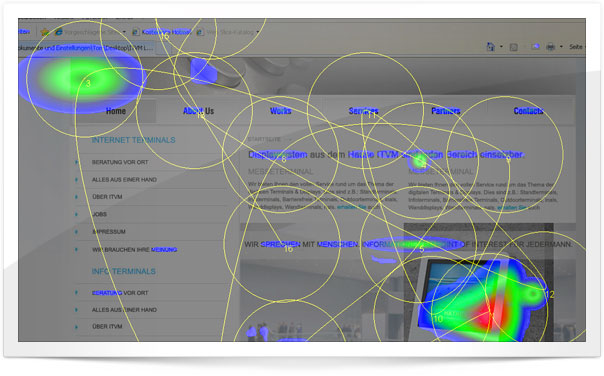This screenshot has height=376, width=604.
Task: Click 'Wir sprechen mit Menschen' banner text
Action: click(x=408, y=244)
